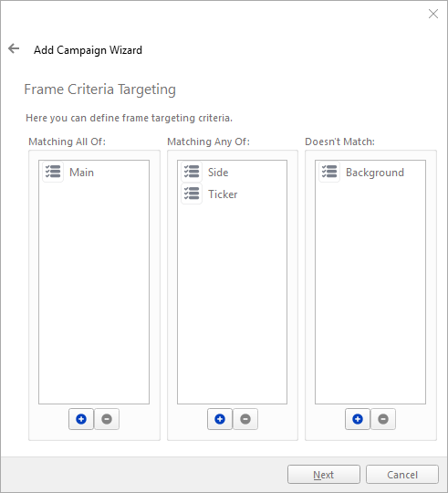This screenshot has width=448, height=493.
Task: Click the Main criteria list icon
Action: click(x=53, y=172)
